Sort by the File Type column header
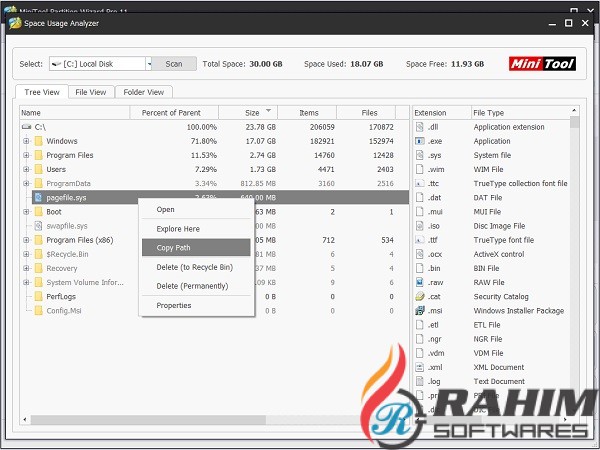 (520, 113)
